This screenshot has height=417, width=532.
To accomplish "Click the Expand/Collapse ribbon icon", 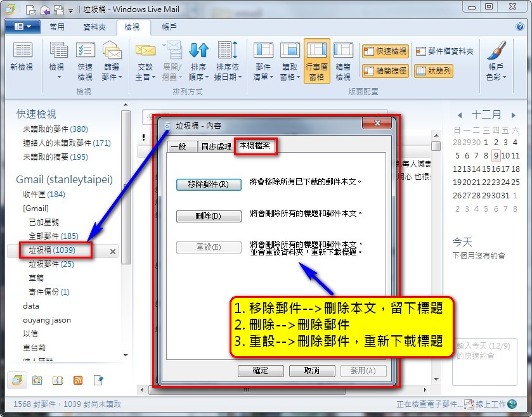I will 172,50.
